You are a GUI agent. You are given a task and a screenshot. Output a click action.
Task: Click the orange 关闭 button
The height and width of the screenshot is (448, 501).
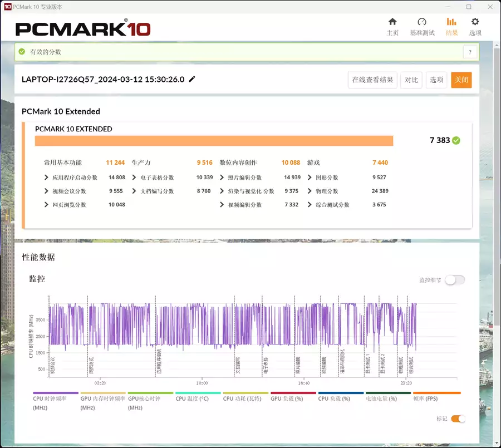pos(461,80)
